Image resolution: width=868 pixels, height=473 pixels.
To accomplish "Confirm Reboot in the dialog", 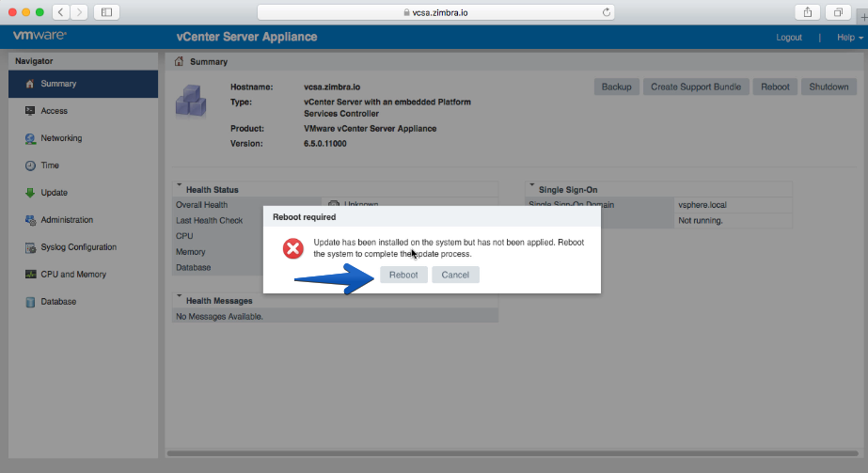I will pos(403,275).
